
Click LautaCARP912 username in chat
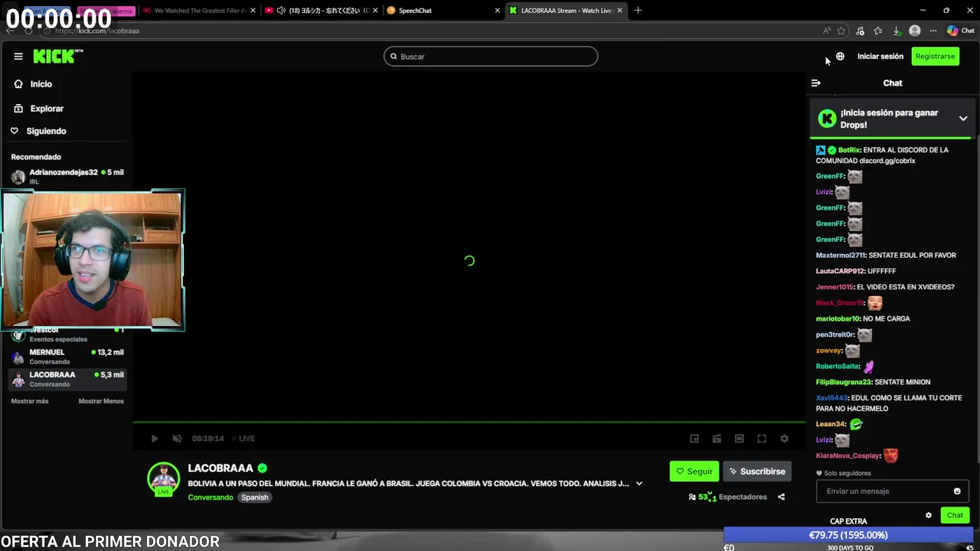coord(840,271)
